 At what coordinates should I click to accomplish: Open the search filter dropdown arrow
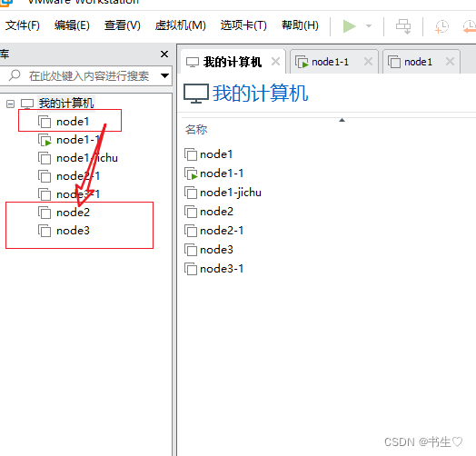tap(164, 75)
